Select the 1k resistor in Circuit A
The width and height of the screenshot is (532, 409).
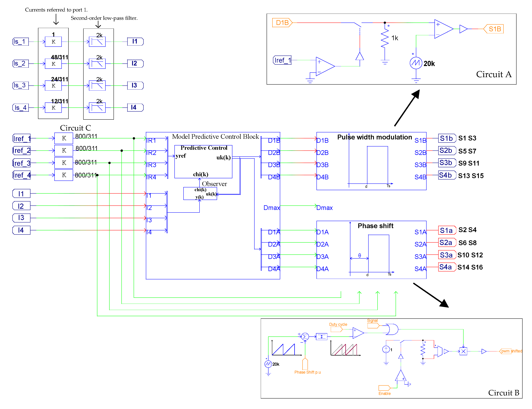(385, 39)
